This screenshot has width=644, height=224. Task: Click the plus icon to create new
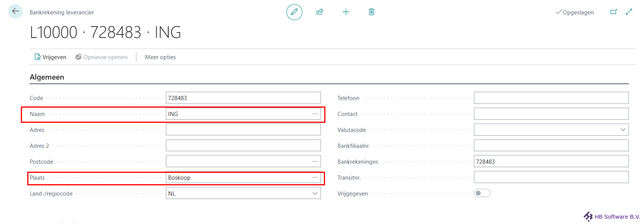click(x=346, y=12)
